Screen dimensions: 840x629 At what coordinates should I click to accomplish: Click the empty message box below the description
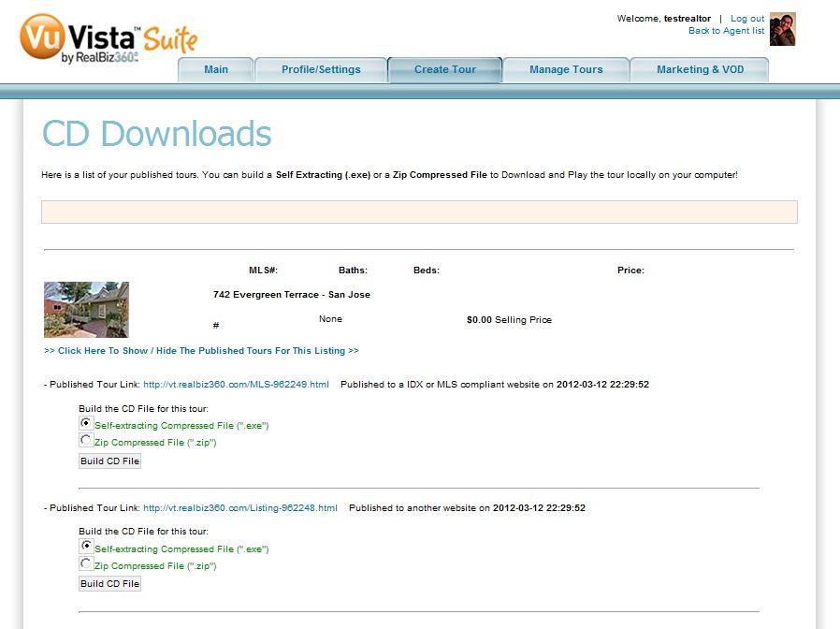point(419,212)
